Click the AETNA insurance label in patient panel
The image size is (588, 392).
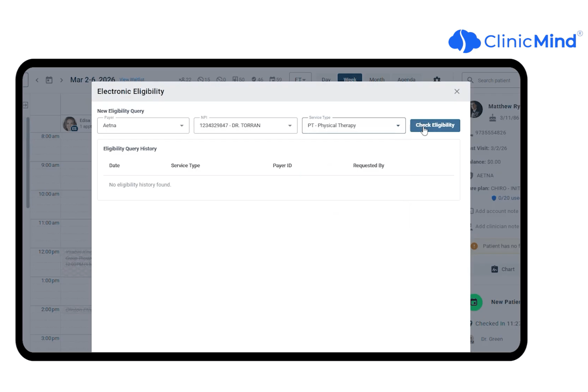pyautogui.click(x=485, y=176)
